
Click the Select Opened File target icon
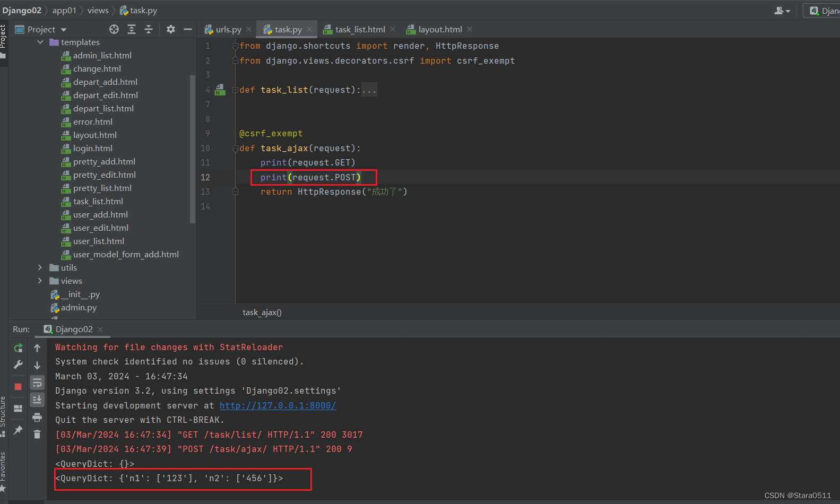pyautogui.click(x=114, y=29)
